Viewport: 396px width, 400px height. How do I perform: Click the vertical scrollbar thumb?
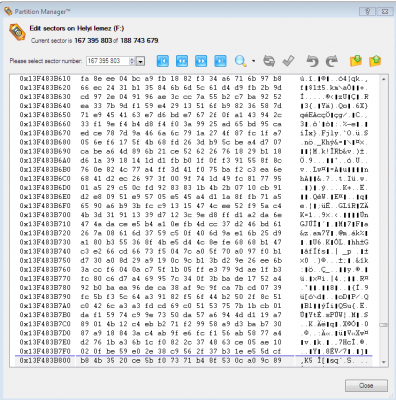pyautogui.click(x=384, y=325)
